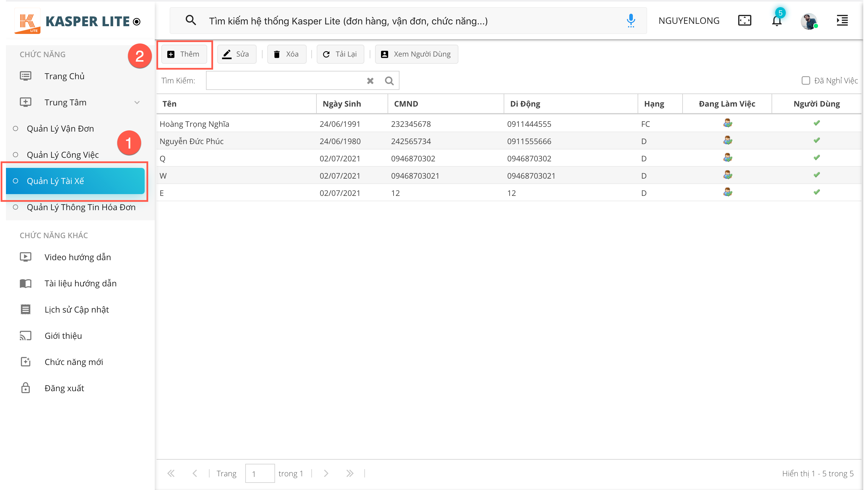Open the user avatar profile menu
The height and width of the screenshot is (490, 868).
[x=809, y=21]
